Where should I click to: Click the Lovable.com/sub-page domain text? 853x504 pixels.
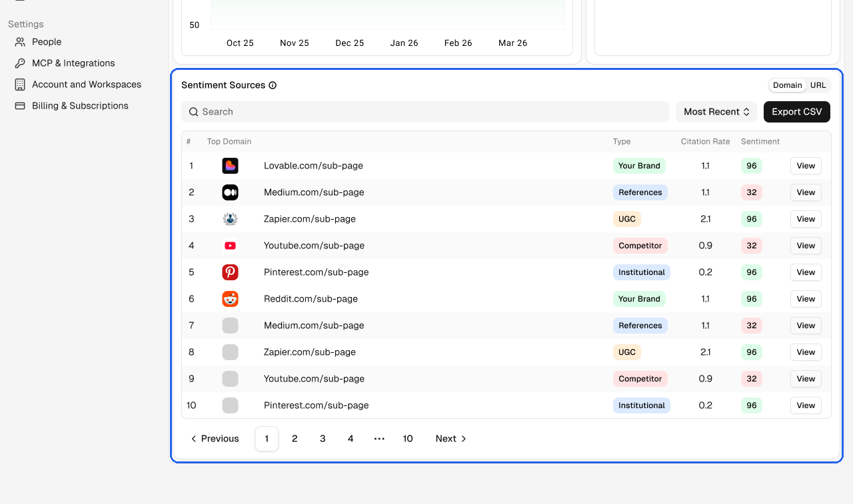pyautogui.click(x=313, y=166)
